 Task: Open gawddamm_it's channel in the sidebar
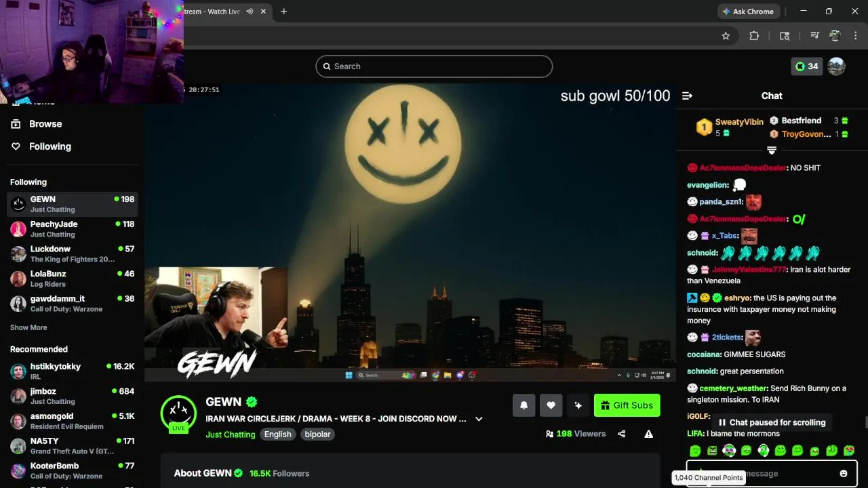point(72,304)
